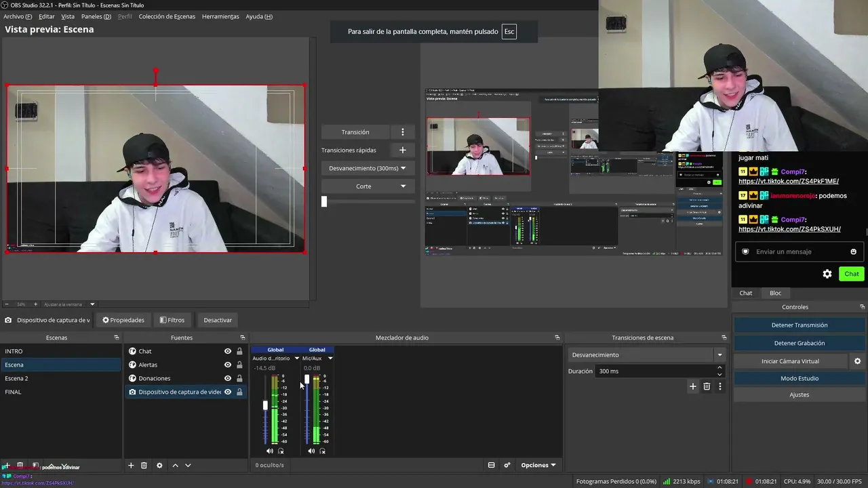Click the Audio del escritorio monitoring headphone icon
This screenshot has width=868, height=488.
coord(281,451)
